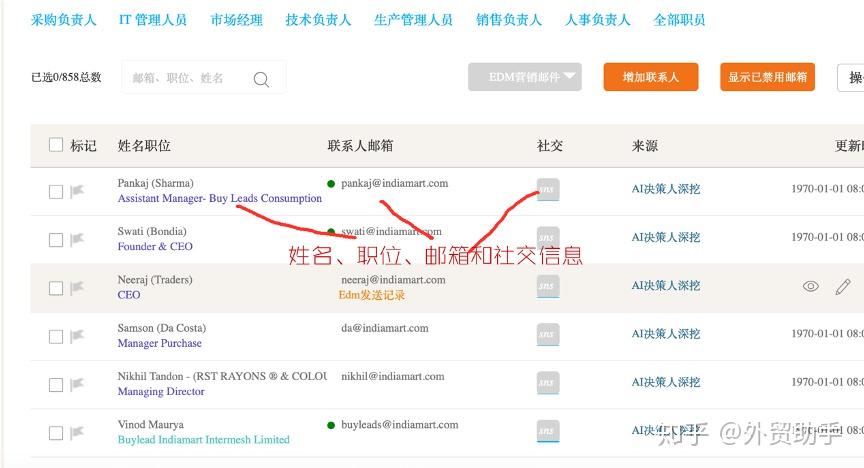Open AI决策人深挖 source for Swati row
The image size is (864, 468).
pyautogui.click(x=666, y=238)
